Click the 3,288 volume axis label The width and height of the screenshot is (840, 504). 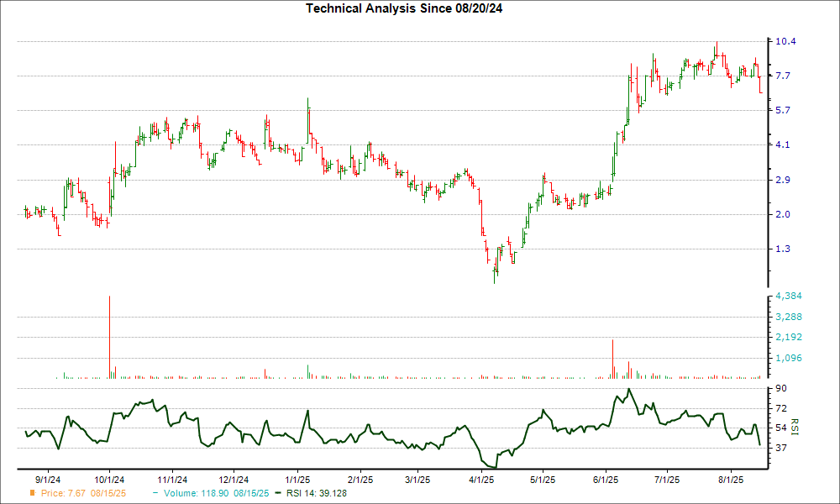[789, 317]
